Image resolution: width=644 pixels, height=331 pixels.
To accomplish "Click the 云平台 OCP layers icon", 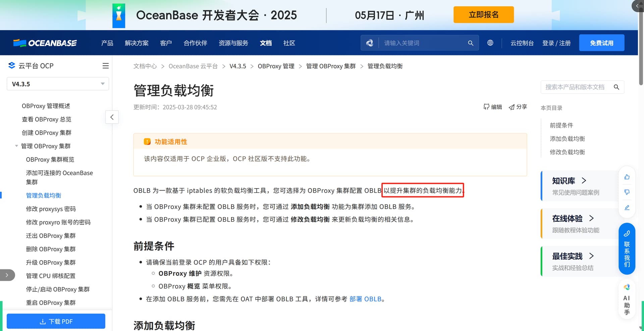I will (x=12, y=65).
